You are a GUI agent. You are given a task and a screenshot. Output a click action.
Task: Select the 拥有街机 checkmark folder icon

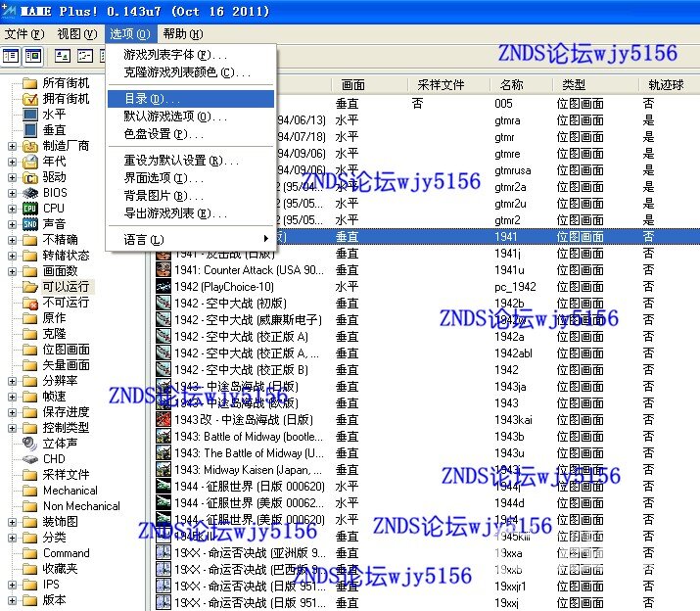click(30, 99)
